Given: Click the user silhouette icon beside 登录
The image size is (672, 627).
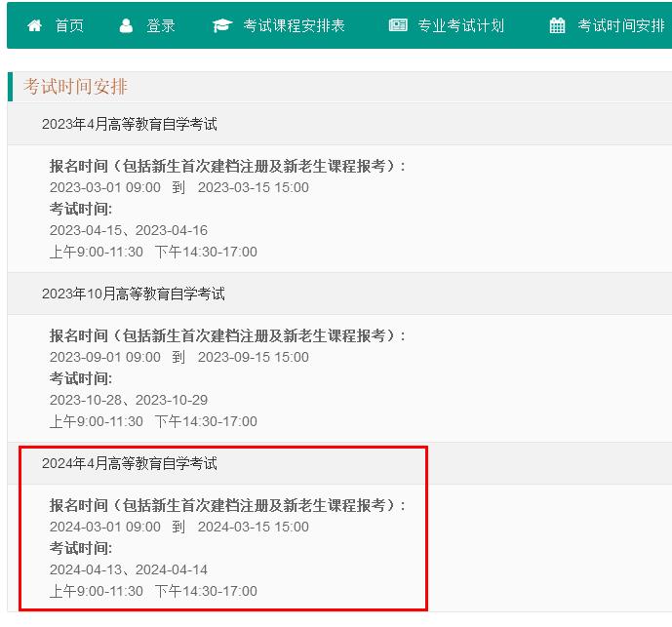Looking at the screenshot, I should click(x=126, y=25).
